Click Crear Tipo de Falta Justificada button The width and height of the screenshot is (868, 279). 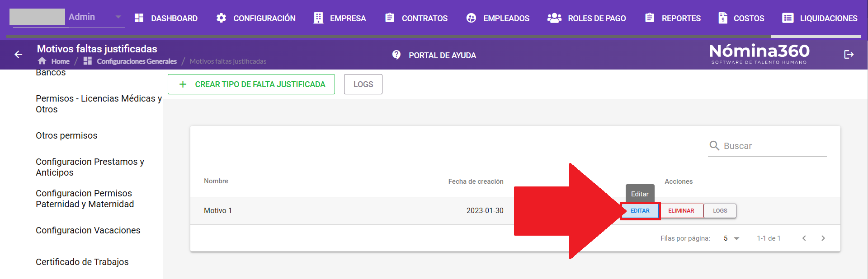tap(251, 84)
